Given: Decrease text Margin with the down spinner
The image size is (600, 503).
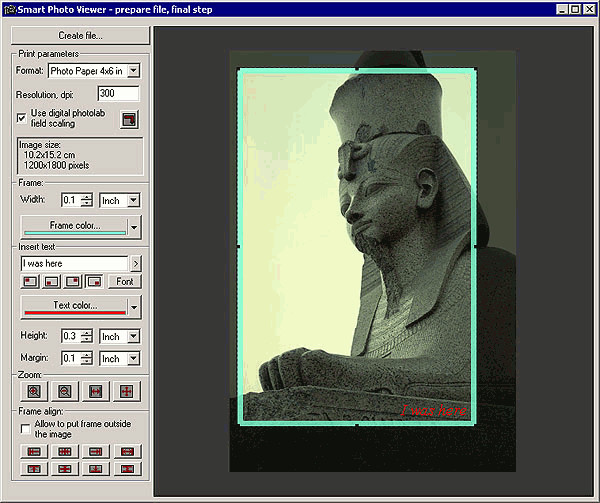Looking at the screenshot, I should coord(87,361).
